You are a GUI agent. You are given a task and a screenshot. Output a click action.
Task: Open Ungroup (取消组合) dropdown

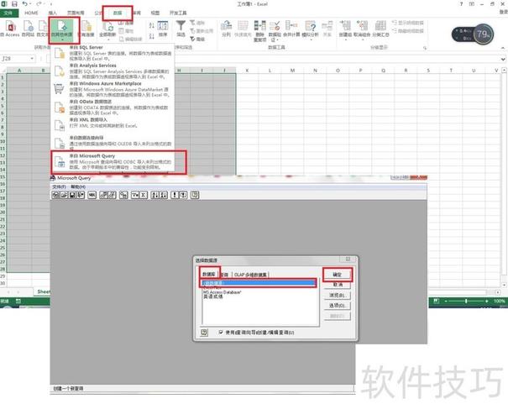(x=362, y=30)
